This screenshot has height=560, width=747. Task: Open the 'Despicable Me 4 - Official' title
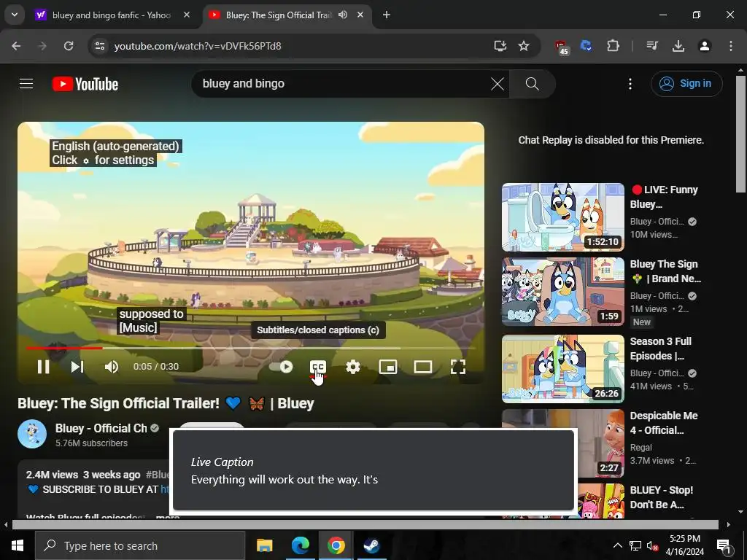click(x=664, y=423)
